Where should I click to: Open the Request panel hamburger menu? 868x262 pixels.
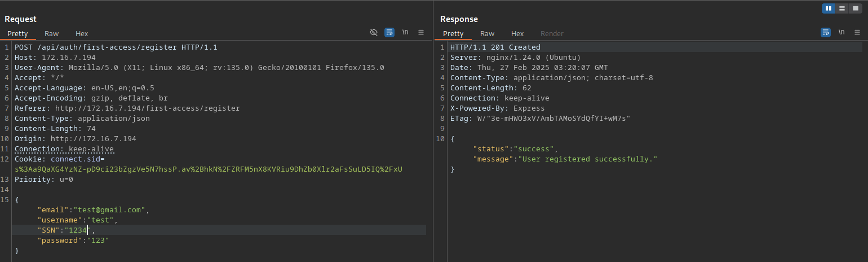coord(421,33)
